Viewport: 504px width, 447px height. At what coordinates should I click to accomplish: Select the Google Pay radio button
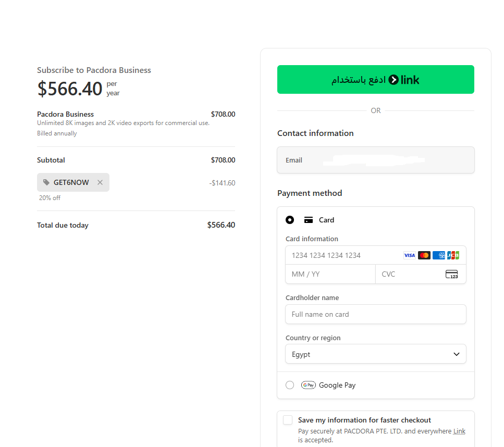[290, 385]
